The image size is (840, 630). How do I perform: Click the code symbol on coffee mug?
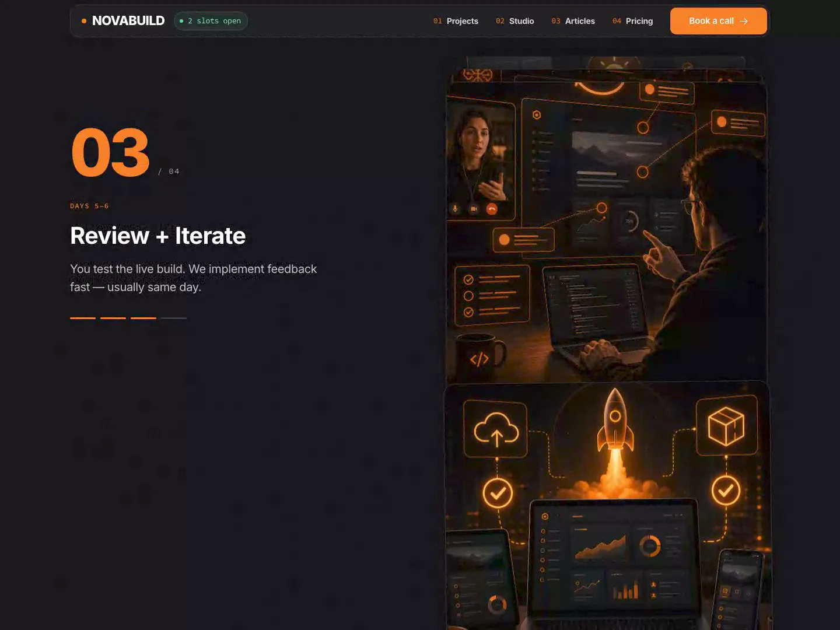480,359
